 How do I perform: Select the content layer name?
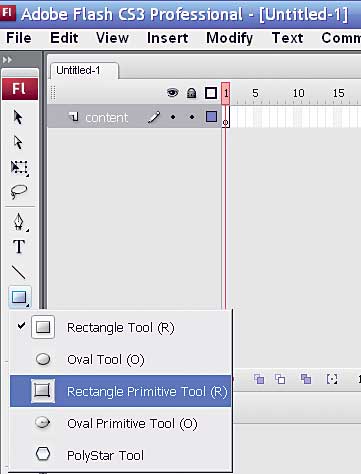[107, 117]
